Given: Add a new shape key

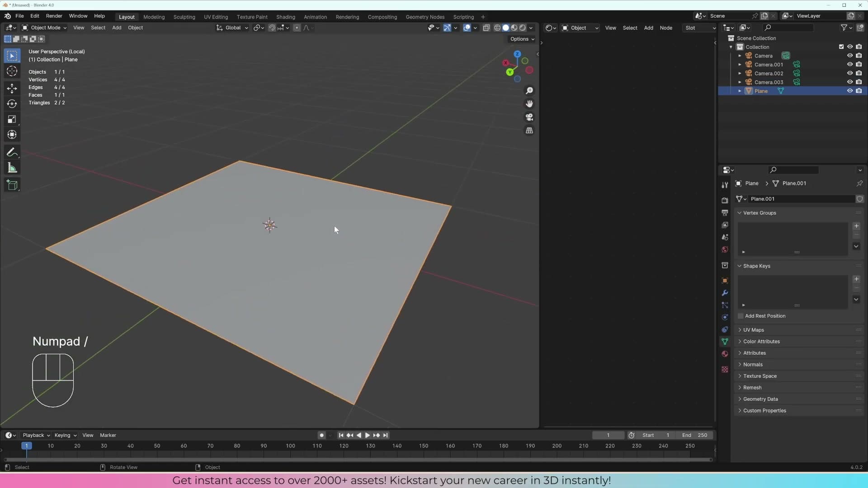Looking at the screenshot, I should tap(856, 279).
